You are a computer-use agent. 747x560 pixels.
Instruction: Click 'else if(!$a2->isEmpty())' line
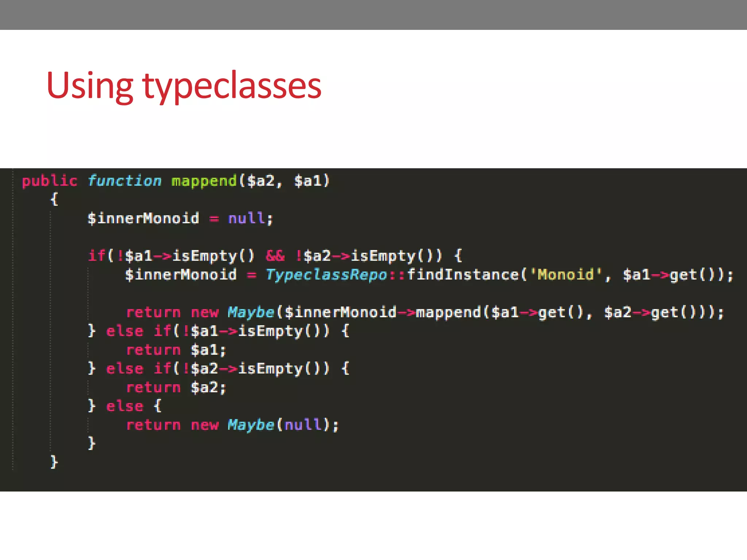point(219,369)
